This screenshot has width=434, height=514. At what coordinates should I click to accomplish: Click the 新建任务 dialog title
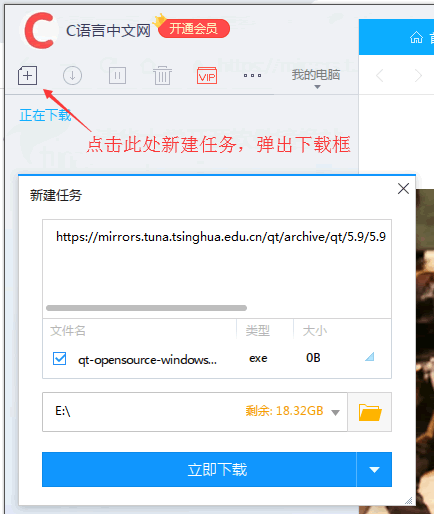56,195
